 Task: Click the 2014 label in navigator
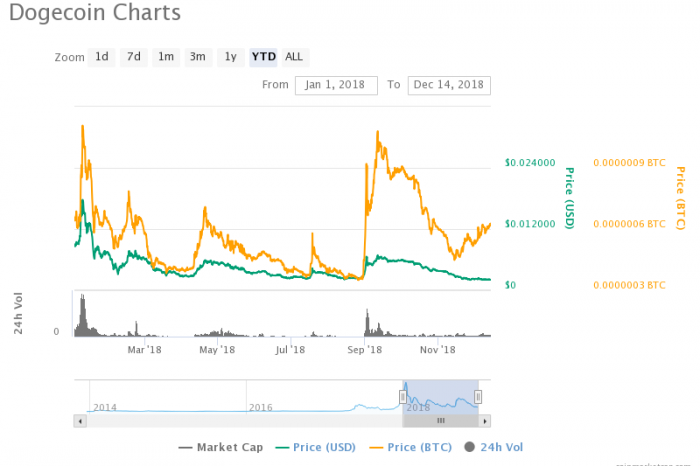point(105,408)
